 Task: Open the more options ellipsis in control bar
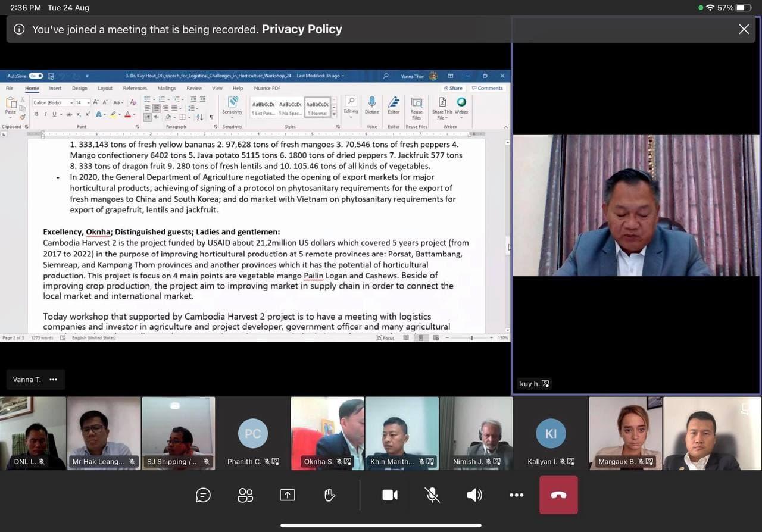(516, 495)
